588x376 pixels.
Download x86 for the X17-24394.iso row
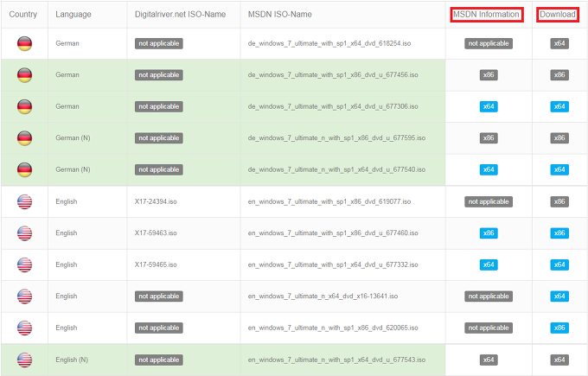559,201
